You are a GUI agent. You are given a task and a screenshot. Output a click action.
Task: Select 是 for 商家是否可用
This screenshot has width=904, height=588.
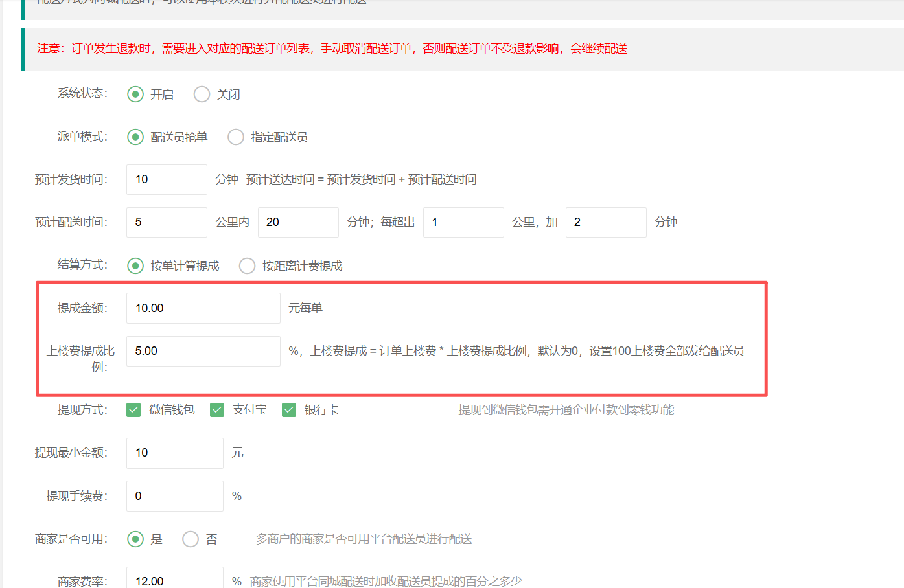point(135,539)
